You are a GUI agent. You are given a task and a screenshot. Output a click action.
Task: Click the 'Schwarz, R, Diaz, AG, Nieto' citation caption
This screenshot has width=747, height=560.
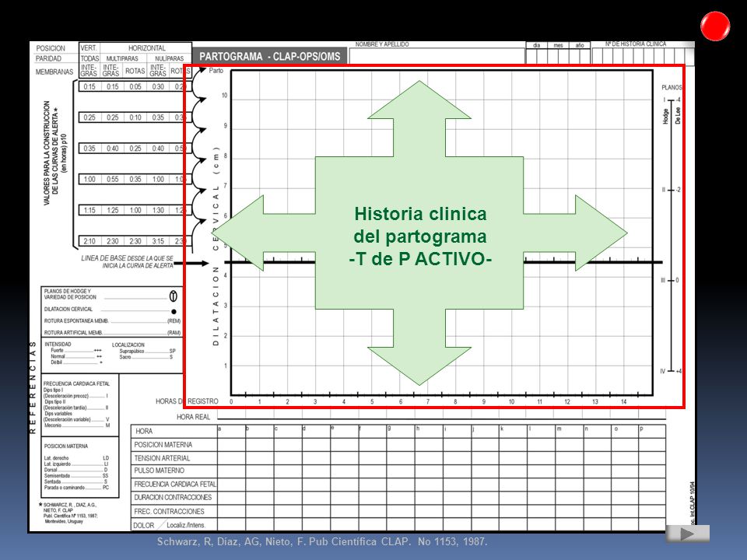point(322,541)
